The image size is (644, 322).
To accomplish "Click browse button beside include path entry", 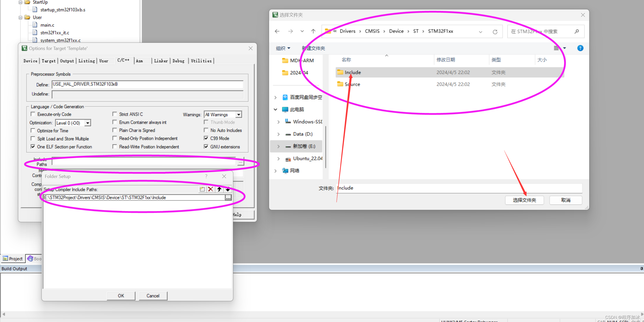I will pos(228,198).
